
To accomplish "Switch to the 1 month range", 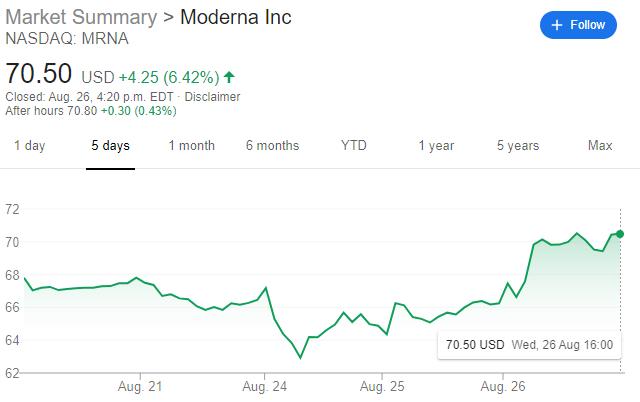I will coord(191,146).
